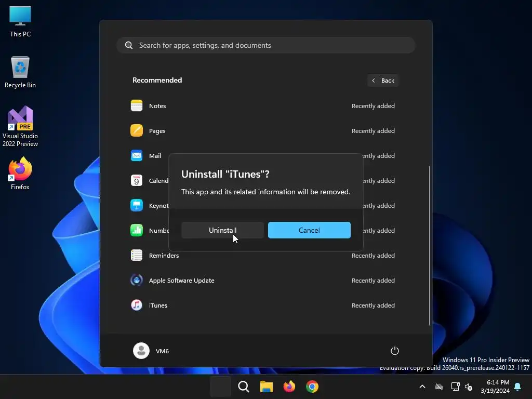
Task: Click the "VM6" username text
Action: [162, 351]
